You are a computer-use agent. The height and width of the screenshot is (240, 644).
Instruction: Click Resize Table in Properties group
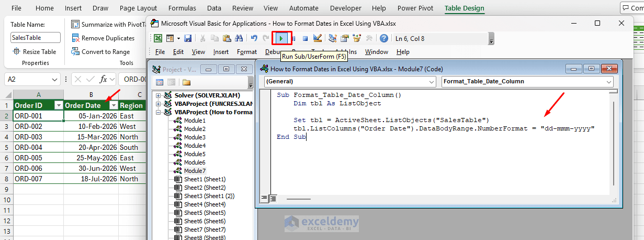[35, 51]
